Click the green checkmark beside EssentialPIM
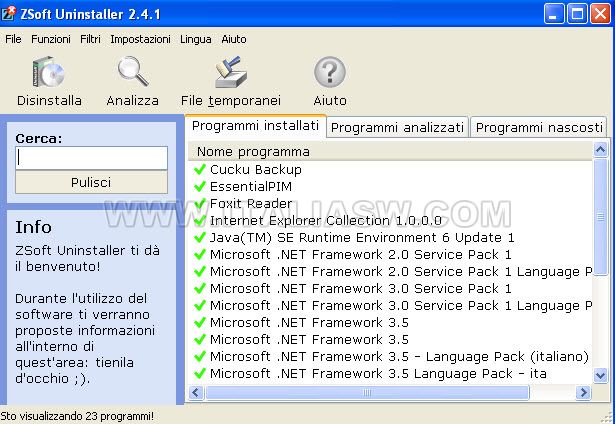This screenshot has height=424, width=615. 200,186
